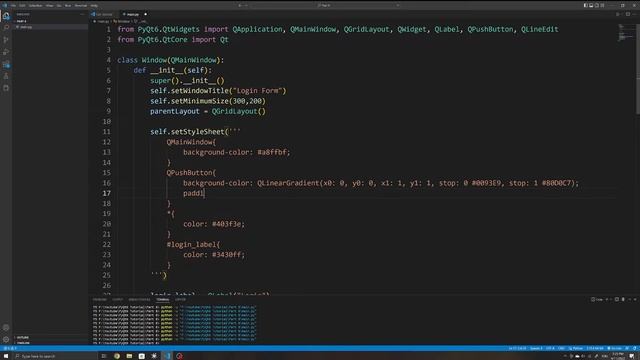Switch to VS Code taskbar icon
The width and height of the screenshot is (640, 360).
[x=167, y=356]
